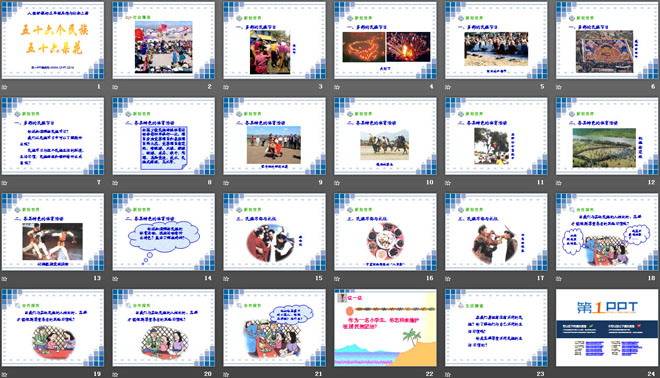Select slide 12 showing the aerial landscape photo
Viewport: 660px width, 378px height.
(x=607, y=136)
